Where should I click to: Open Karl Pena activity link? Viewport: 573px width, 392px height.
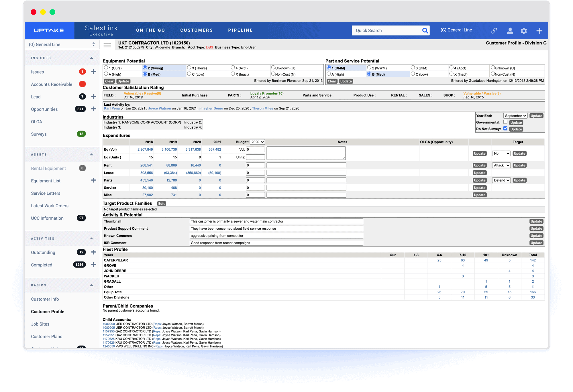(112, 109)
